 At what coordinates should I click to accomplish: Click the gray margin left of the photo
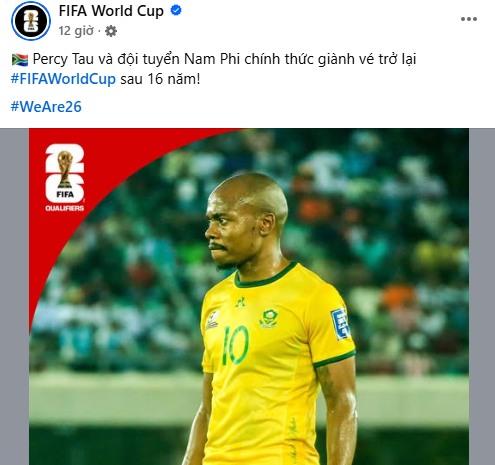pyautogui.click(x=14, y=297)
